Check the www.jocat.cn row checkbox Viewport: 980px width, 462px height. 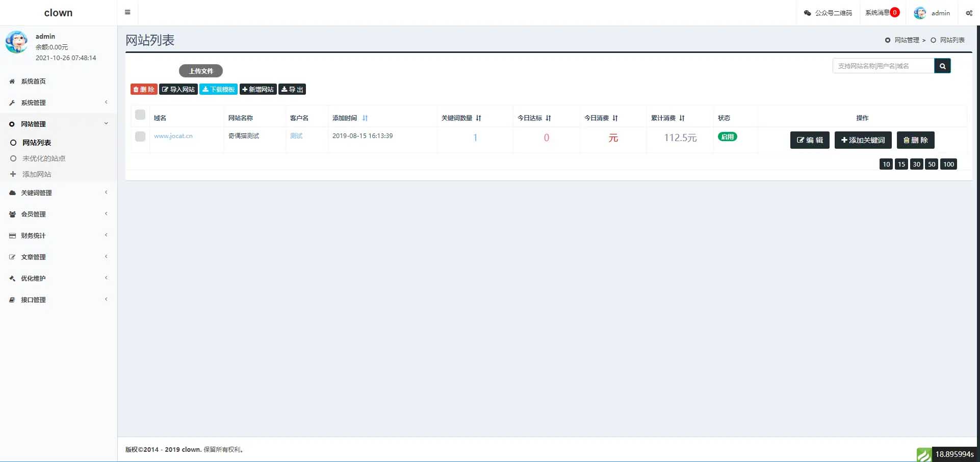[140, 137]
